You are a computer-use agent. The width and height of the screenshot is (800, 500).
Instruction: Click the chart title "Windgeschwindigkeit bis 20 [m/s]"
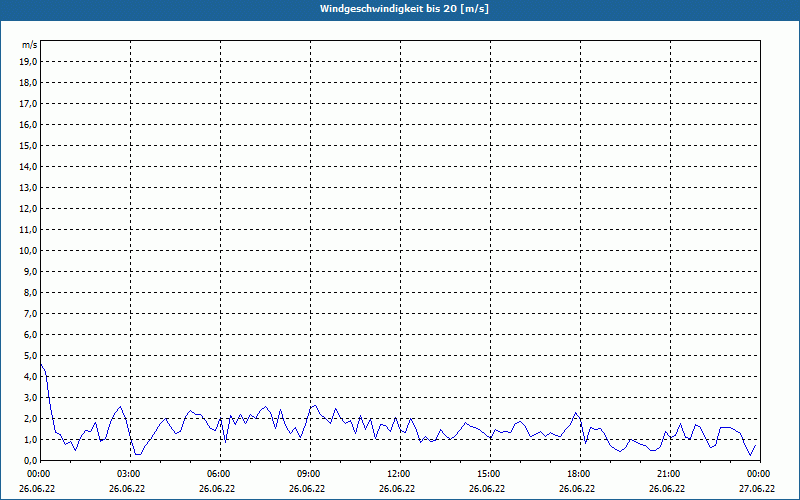tap(404, 9)
